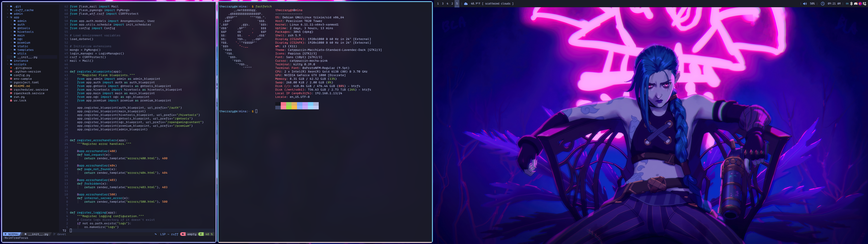Click the volume speaker icon
The image size is (868, 244).
[805, 4]
